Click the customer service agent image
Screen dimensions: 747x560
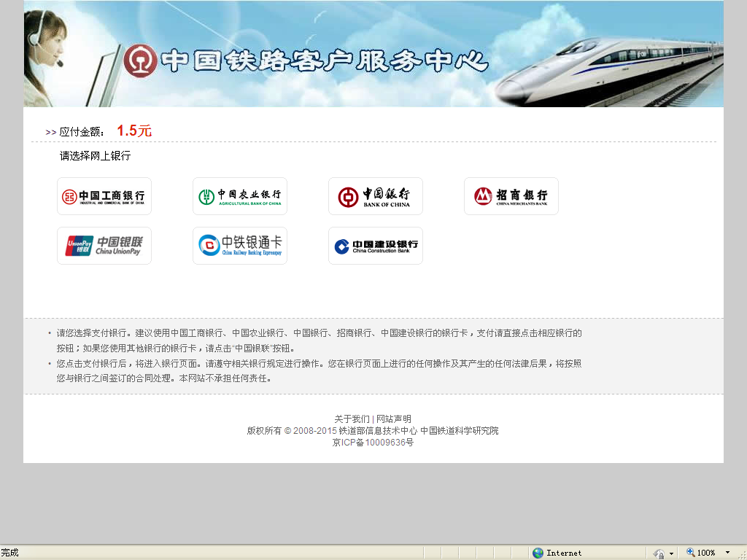tap(45, 57)
